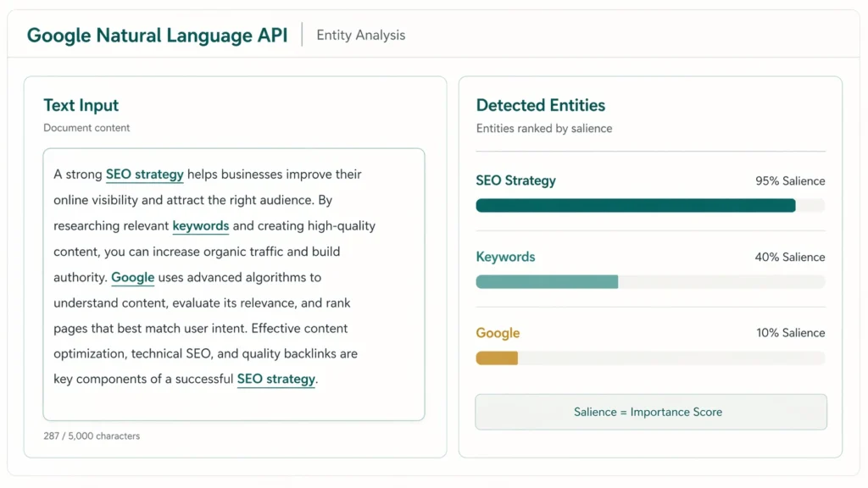Click the Google Natural Language API title
868x488 pixels.
[x=157, y=36]
